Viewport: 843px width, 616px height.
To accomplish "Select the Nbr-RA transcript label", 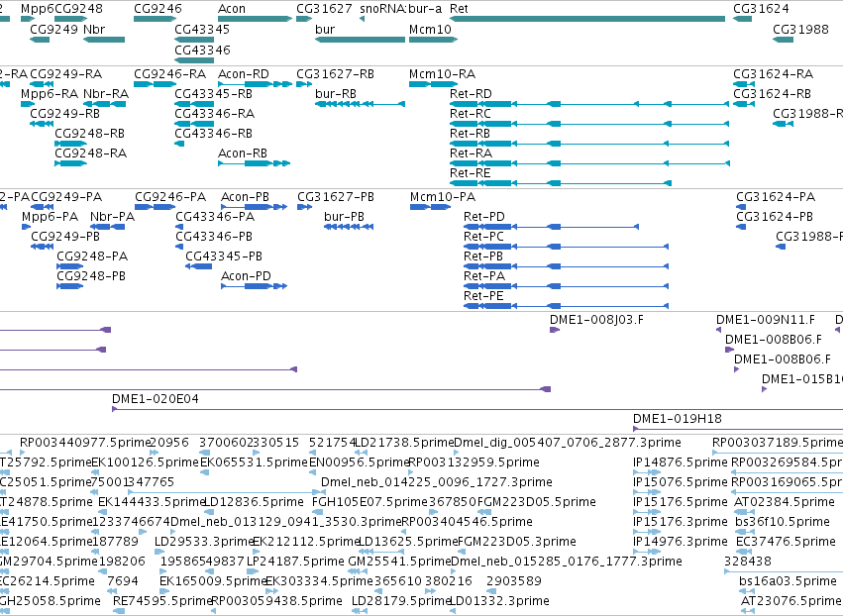I will [106, 94].
